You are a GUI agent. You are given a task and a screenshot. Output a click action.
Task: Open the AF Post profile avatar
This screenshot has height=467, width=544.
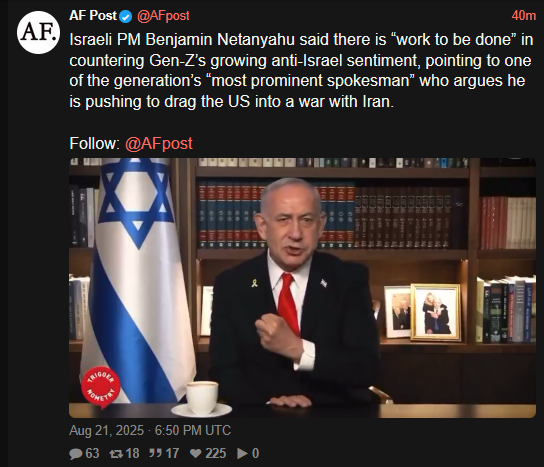click(x=38, y=32)
